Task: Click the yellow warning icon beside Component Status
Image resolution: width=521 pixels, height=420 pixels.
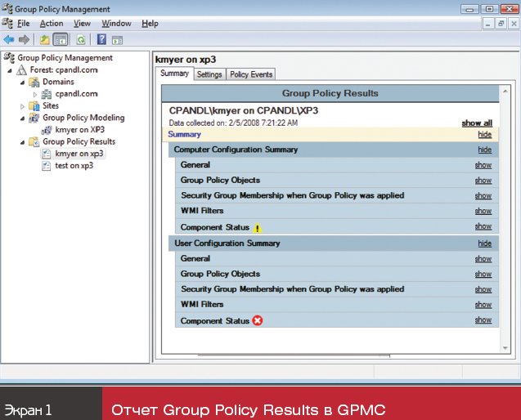Action: pos(257,228)
